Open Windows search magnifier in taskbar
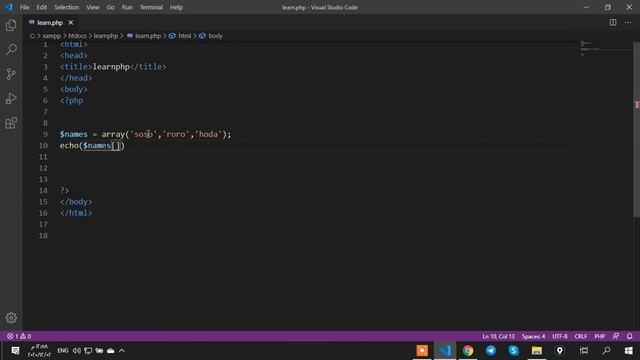This screenshot has width=640, height=360. click(x=607, y=351)
